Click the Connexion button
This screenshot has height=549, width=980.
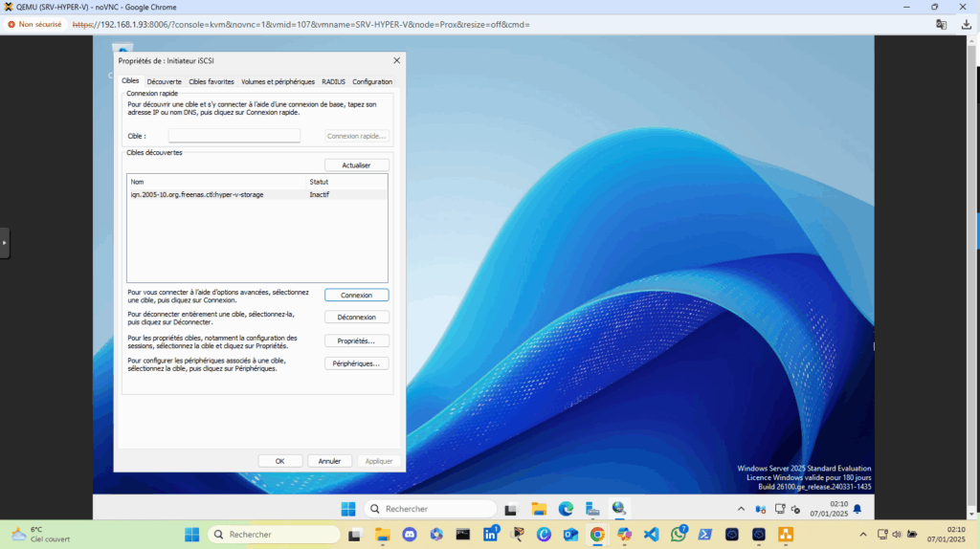tap(356, 296)
